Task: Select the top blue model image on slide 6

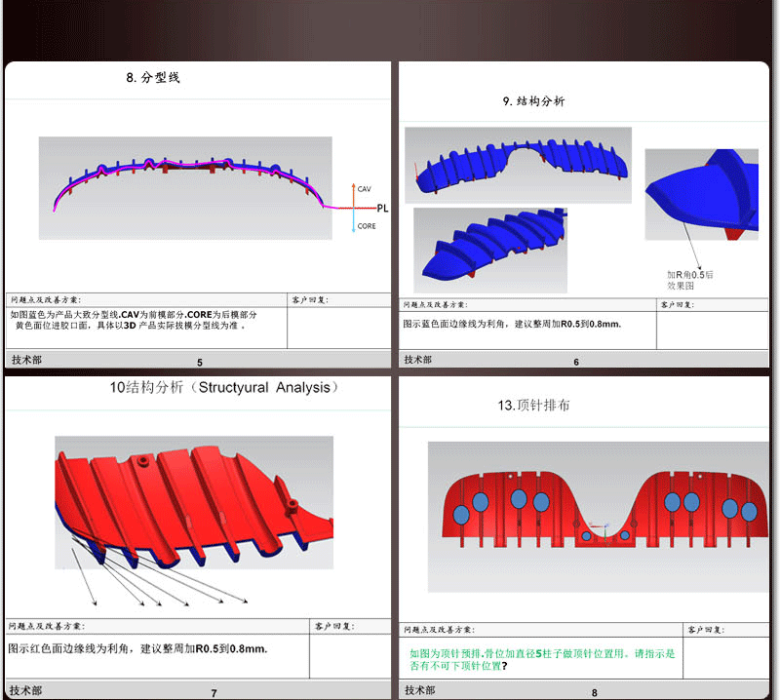Action: coord(518,162)
